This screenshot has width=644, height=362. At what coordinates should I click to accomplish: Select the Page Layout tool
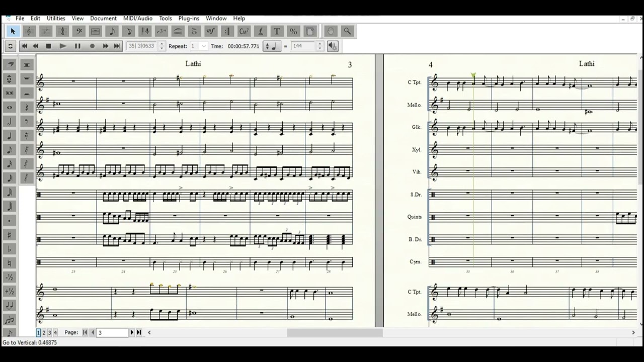coord(310,31)
